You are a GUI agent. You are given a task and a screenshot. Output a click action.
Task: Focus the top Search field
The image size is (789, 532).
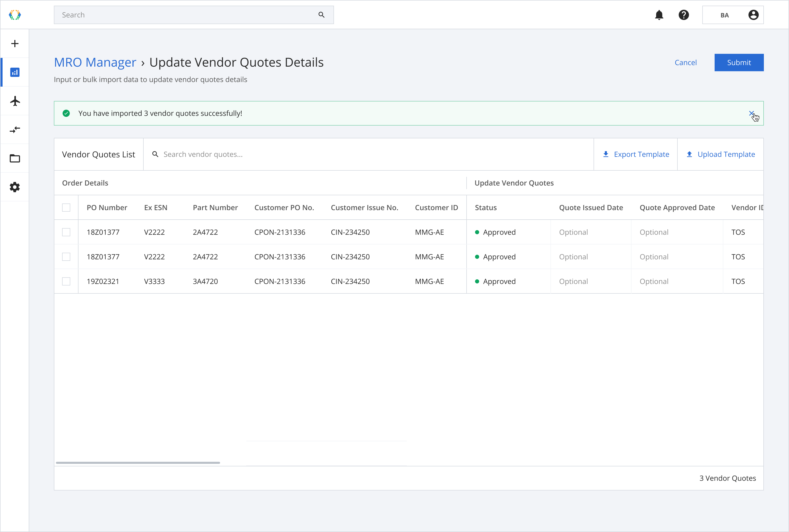coord(193,15)
